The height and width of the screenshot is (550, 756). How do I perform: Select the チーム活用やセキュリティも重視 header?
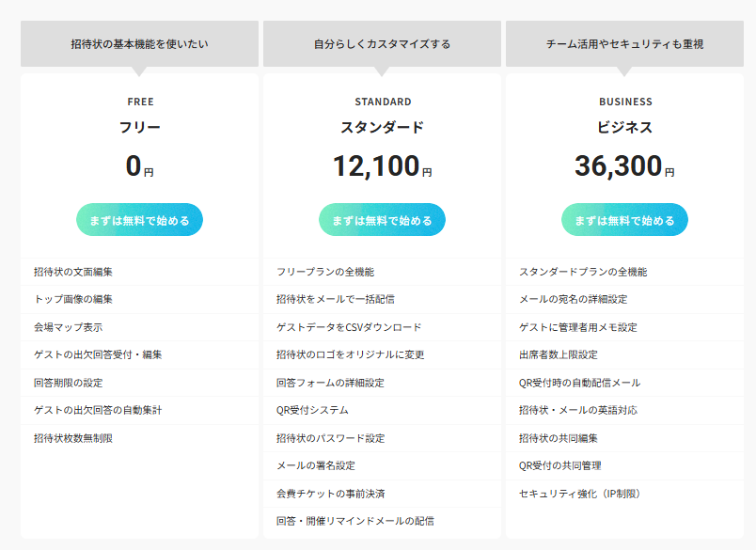(x=624, y=44)
